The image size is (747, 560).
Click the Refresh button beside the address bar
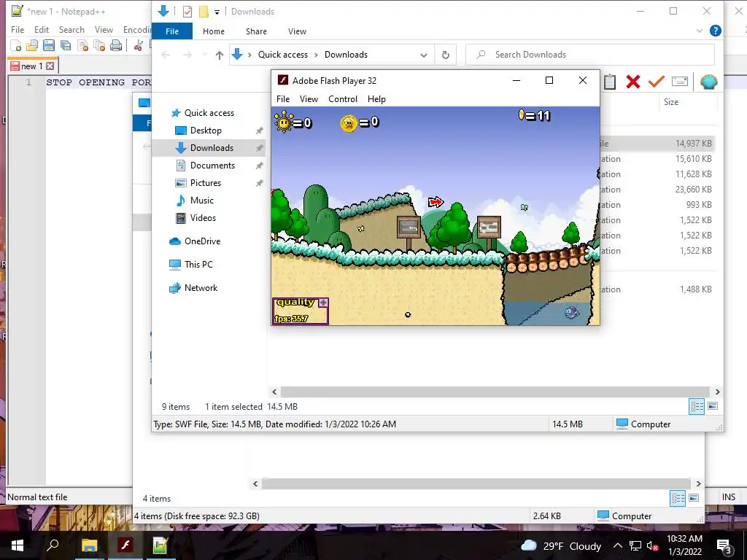[x=446, y=55]
